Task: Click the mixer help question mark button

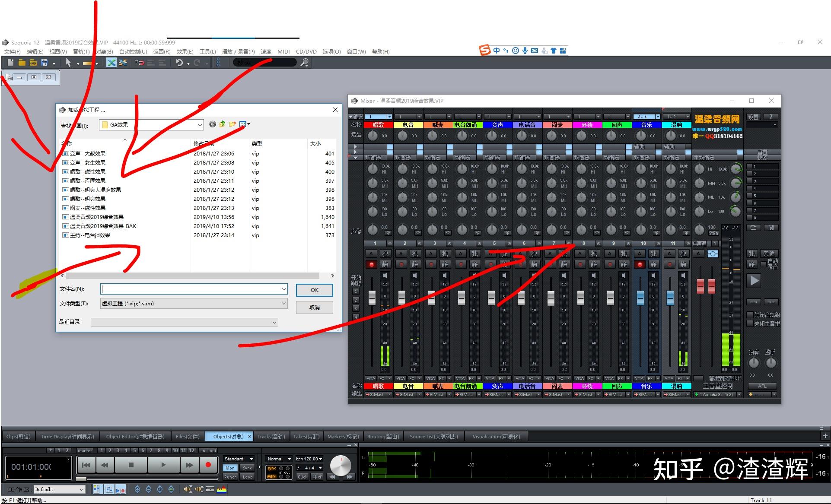Action: tap(771, 117)
